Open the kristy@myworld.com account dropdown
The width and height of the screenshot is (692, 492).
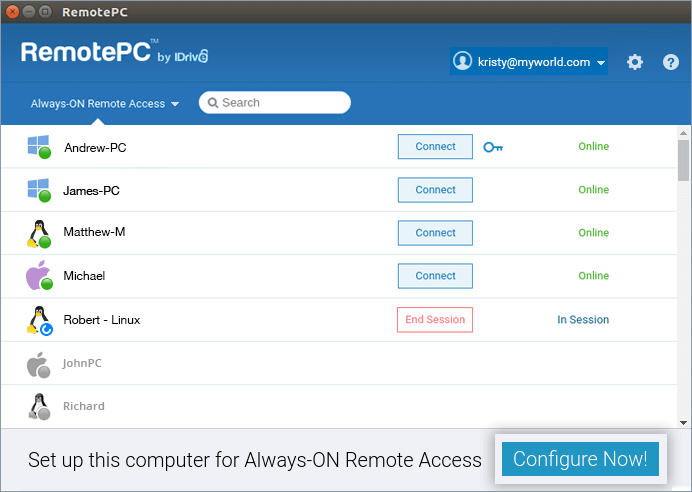coord(529,61)
